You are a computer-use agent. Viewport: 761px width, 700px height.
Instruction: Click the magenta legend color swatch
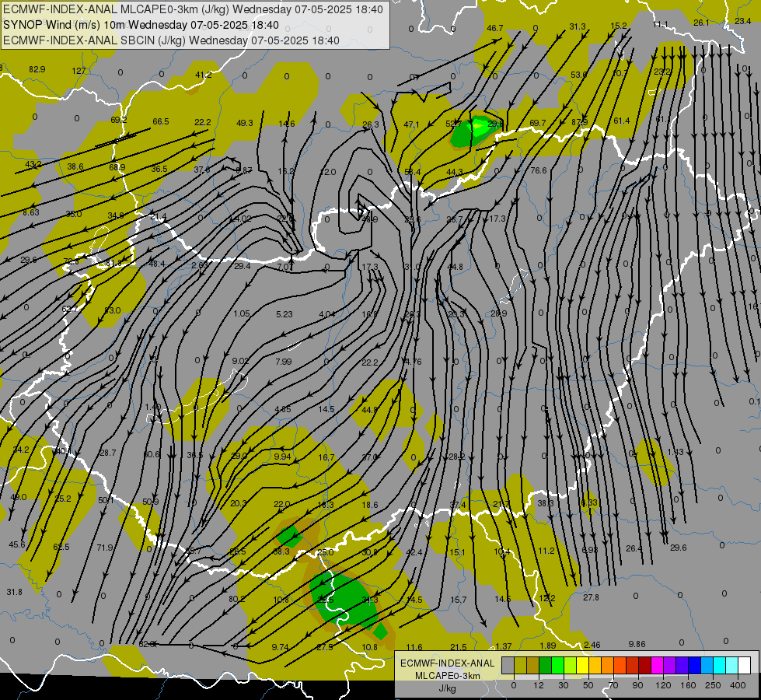pos(657,665)
